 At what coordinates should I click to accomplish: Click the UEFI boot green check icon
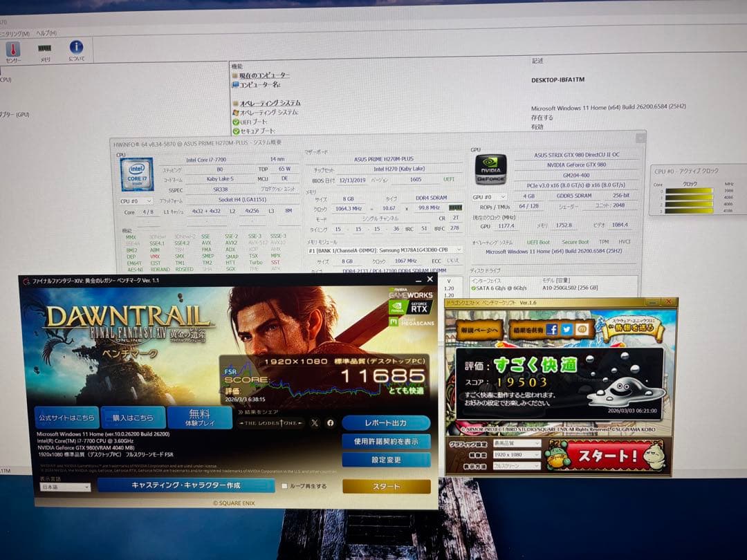236,122
